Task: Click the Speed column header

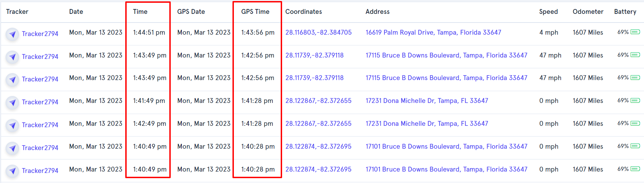Action: pos(549,11)
